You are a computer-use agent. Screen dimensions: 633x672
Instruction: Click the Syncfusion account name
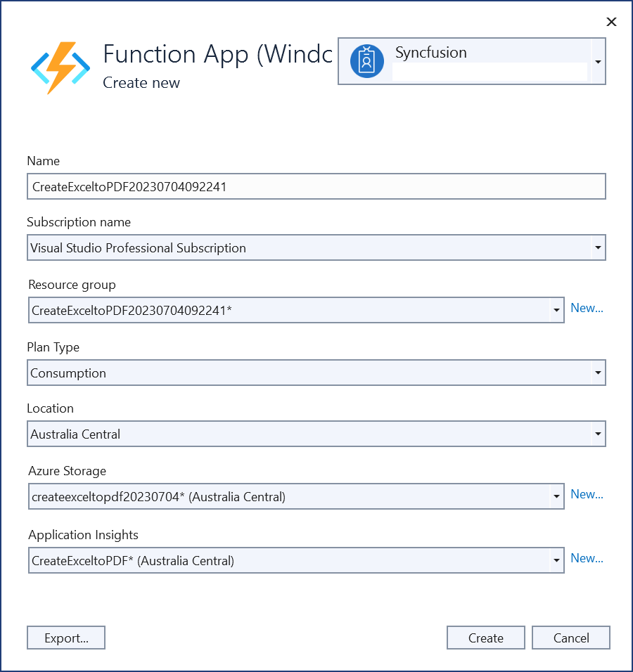430,53
